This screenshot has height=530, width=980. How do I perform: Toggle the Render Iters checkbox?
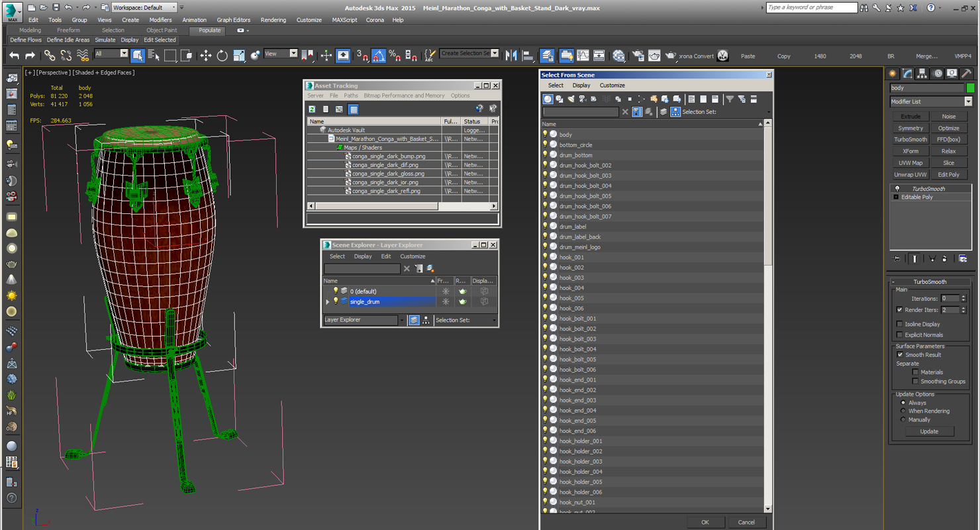click(x=899, y=309)
